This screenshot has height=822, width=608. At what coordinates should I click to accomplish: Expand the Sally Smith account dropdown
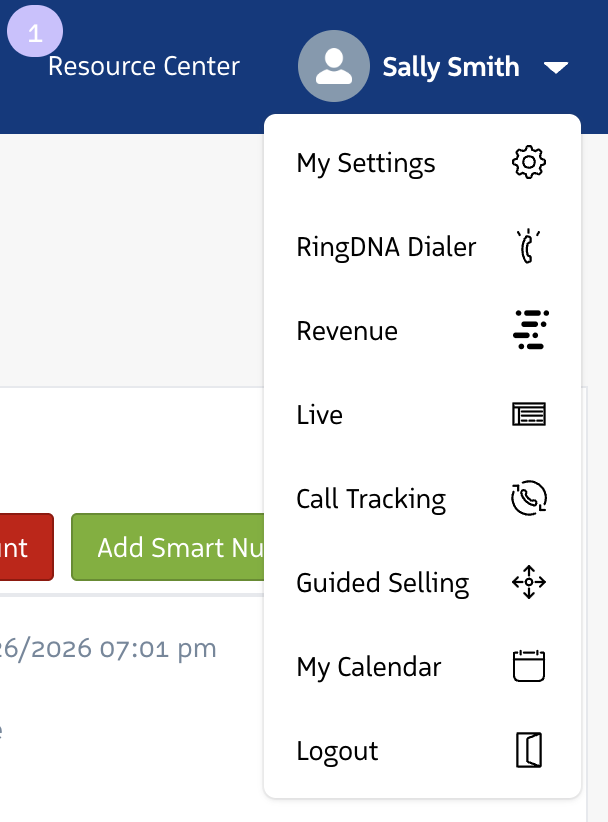click(x=450, y=66)
